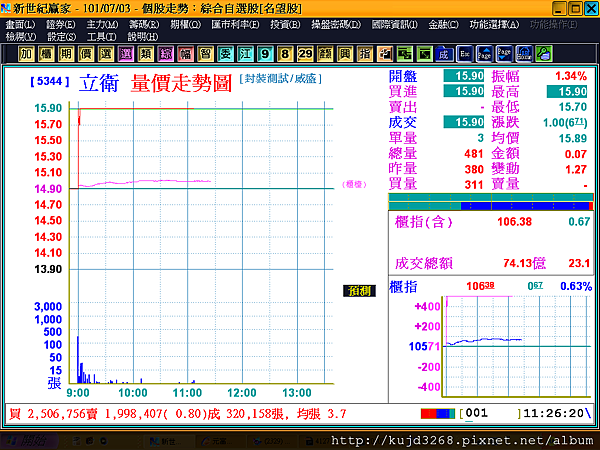600x450 pixels.
Task: Click the 開盤 value 15.90
Action: click(x=464, y=76)
